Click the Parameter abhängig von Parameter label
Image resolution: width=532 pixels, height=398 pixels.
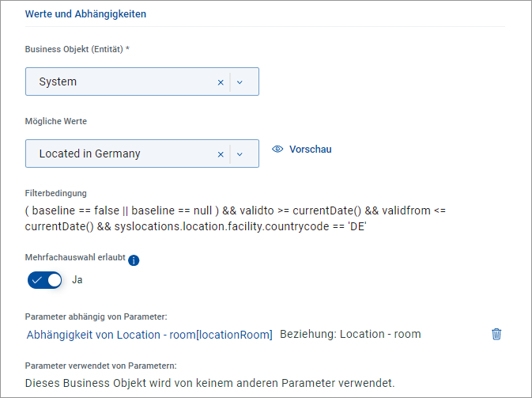point(96,317)
